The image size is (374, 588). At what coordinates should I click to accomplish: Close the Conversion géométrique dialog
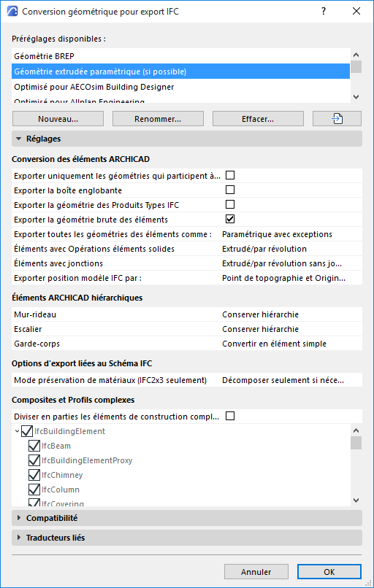click(x=356, y=11)
